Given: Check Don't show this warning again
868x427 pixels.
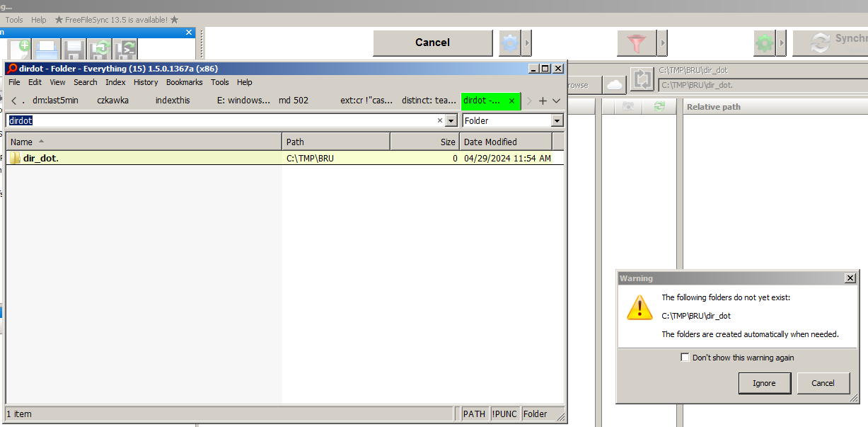Looking at the screenshot, I should 685,358.
